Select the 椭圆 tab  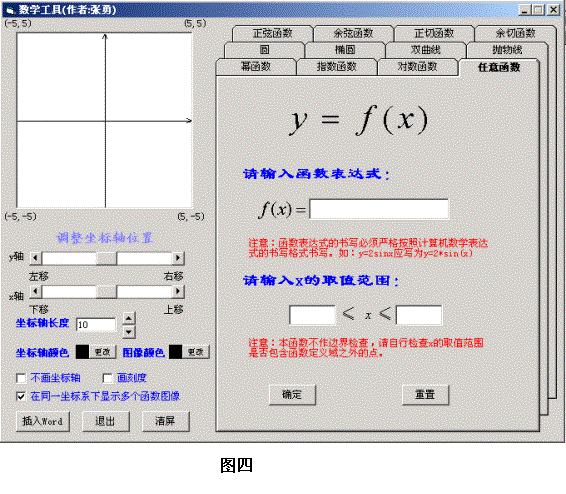[345, 50]
